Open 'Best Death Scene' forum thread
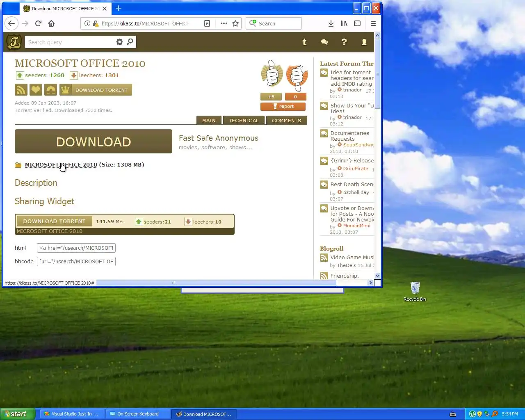 tap(352, 184)
